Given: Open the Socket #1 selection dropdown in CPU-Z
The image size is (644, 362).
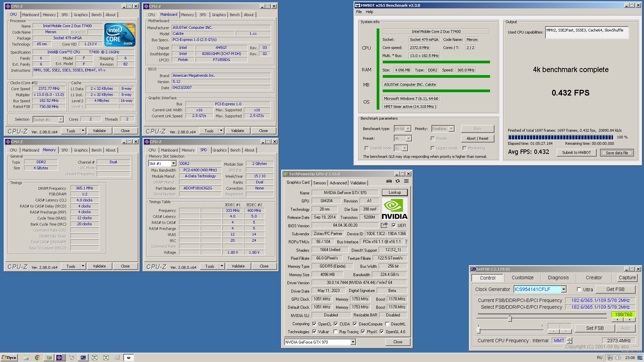Looking at the screenshot, I should tap(61, 119).
